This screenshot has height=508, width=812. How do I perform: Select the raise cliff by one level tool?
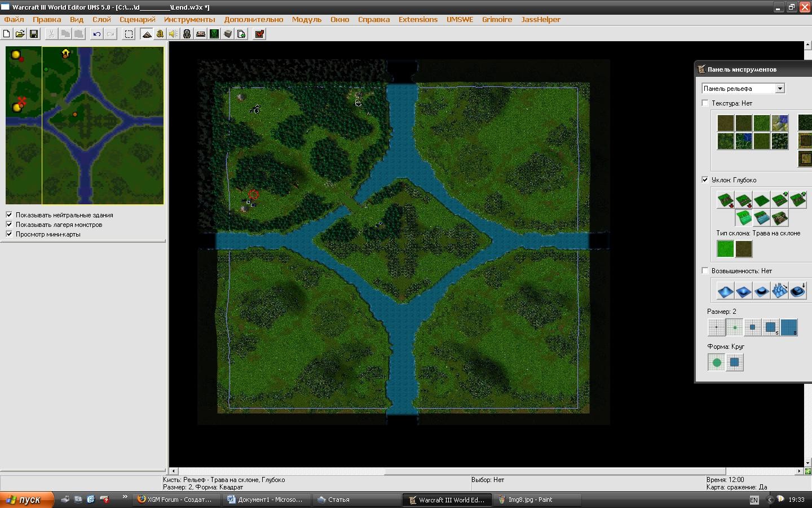point(779,200)
